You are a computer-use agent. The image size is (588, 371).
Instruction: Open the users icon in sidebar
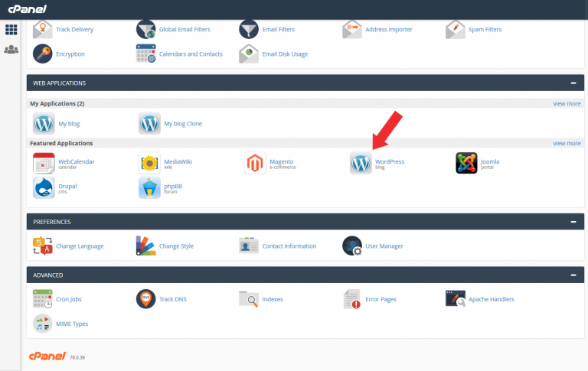(11, 50)
